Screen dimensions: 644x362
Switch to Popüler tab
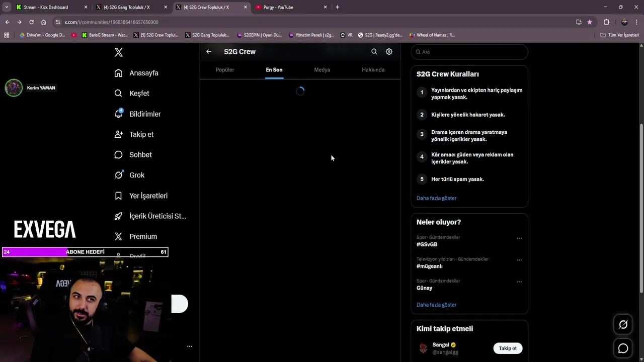tap(225, 70)
